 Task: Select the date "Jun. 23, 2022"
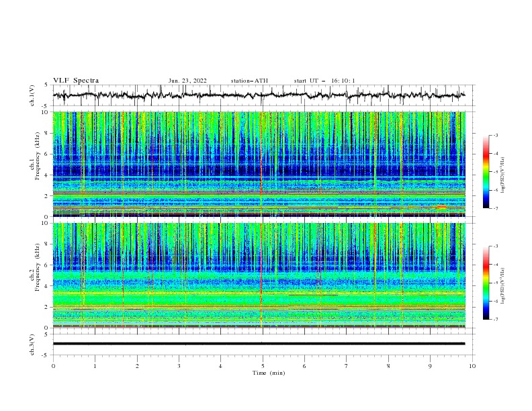[187, 81]
